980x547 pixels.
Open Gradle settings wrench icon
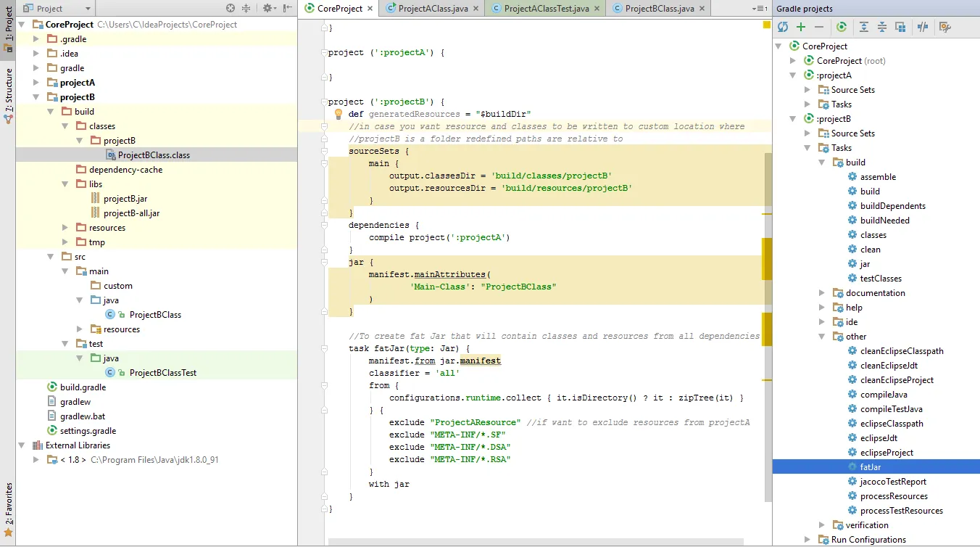[944, 27]
